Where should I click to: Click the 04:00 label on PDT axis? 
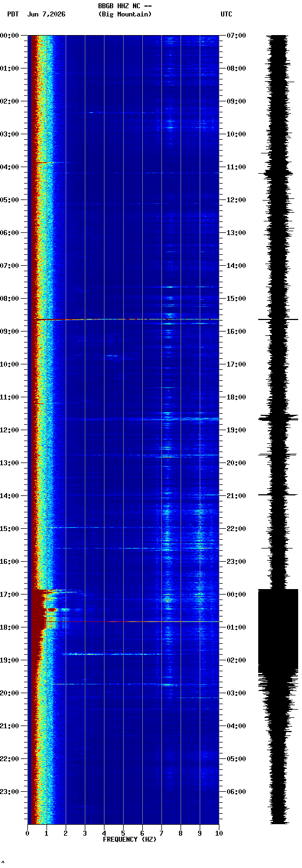coord(9,167)
